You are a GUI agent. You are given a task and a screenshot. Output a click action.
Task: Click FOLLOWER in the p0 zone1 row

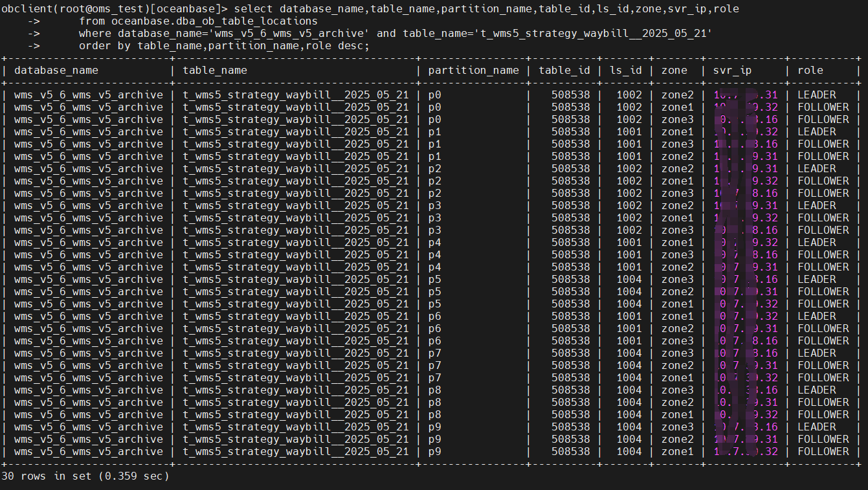pos(823,107)
